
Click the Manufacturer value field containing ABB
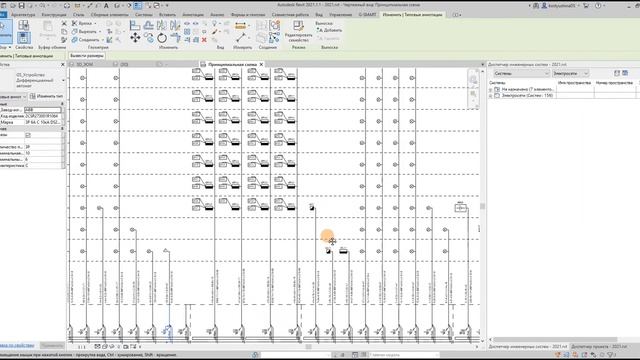point(42,110)
